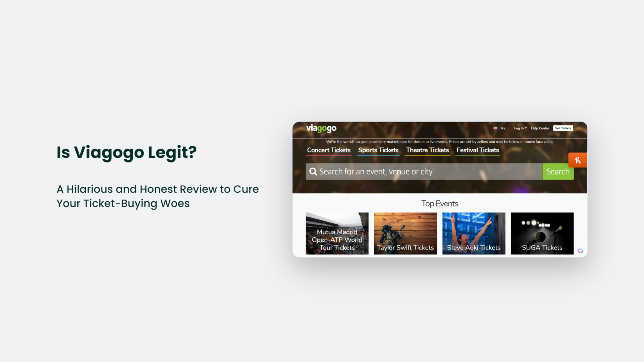
Task: Select the Sports Tickets category tab
Action: (378, 150)
